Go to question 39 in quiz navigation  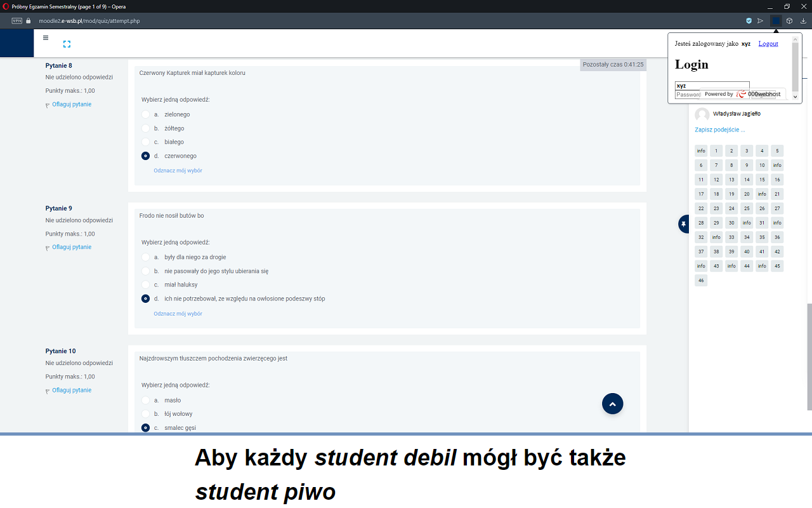point(731,251)
